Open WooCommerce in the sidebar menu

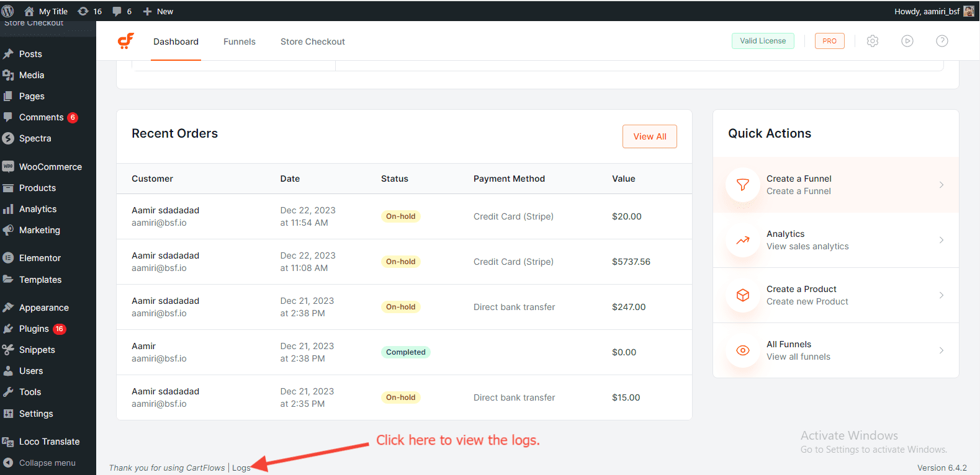click(x=50, y=167)
